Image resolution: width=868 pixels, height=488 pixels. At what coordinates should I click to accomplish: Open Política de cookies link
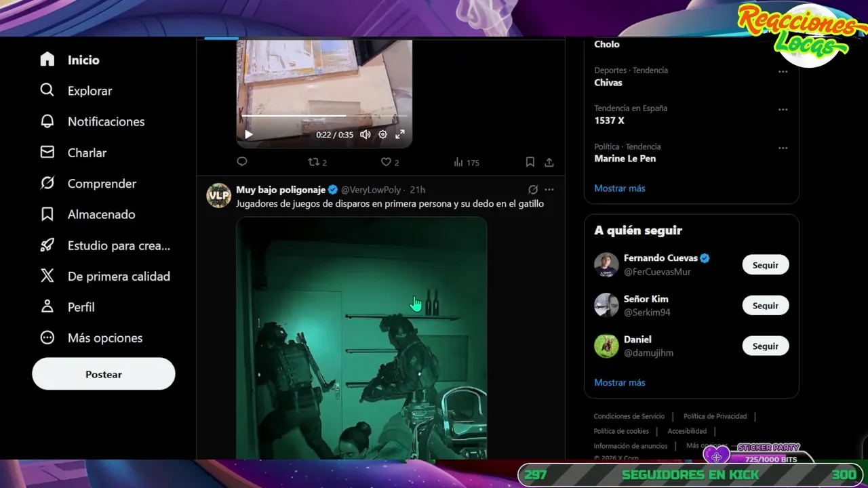tap(621, 431)
